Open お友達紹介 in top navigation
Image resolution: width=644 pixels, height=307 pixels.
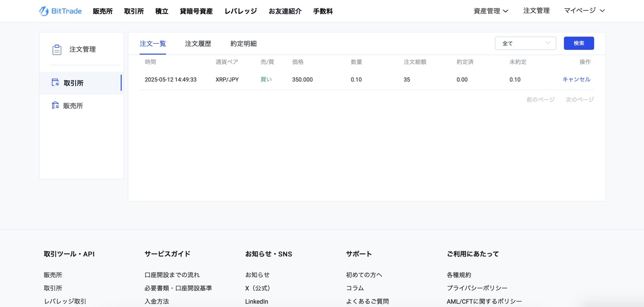pos(285,11)
